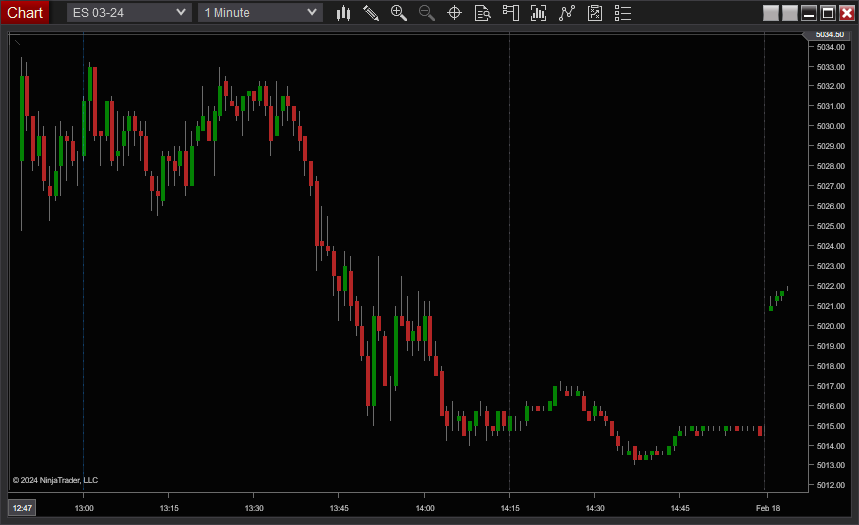Open the strategies icon
This screenshot has width=859, height=525.
(595, 13)
